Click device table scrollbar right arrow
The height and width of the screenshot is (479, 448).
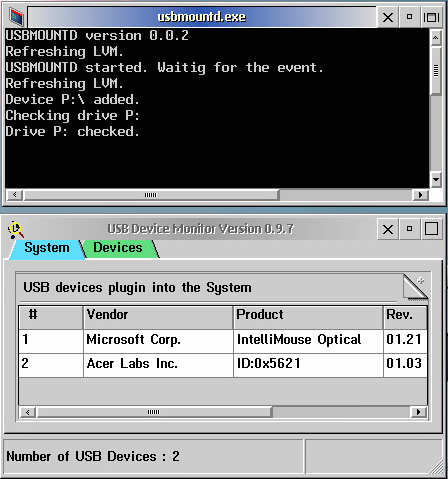[418, 412]
